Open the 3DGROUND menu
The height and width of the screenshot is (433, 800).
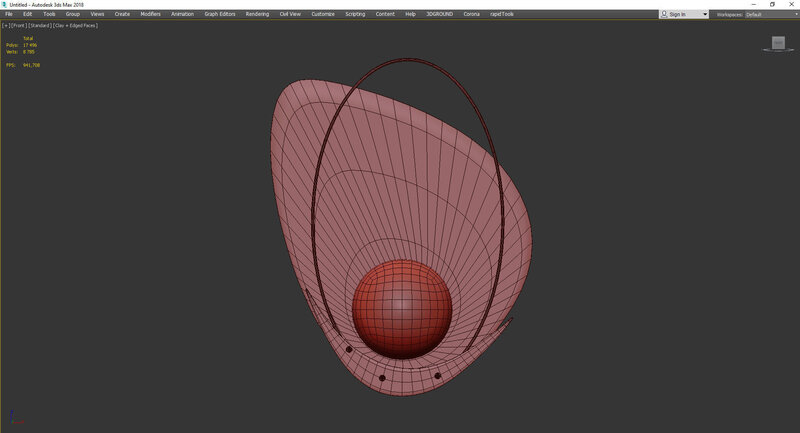tap(439, 14)
